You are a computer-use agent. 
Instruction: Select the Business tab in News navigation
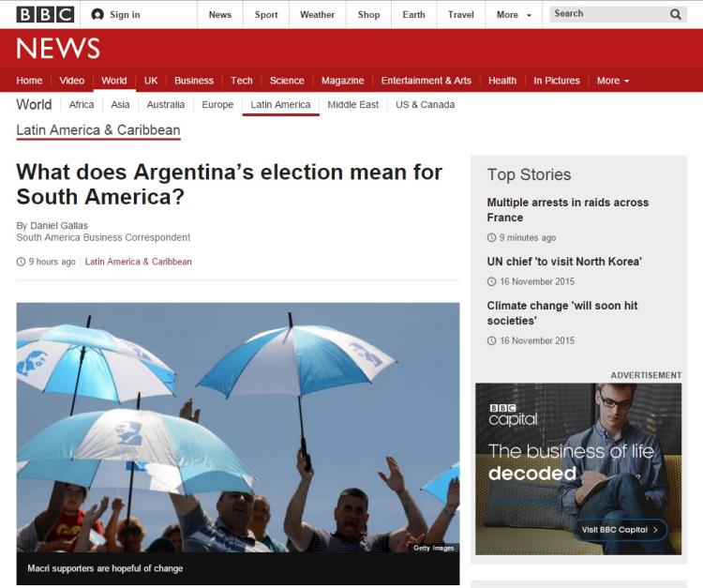click(x=194, y=81)
